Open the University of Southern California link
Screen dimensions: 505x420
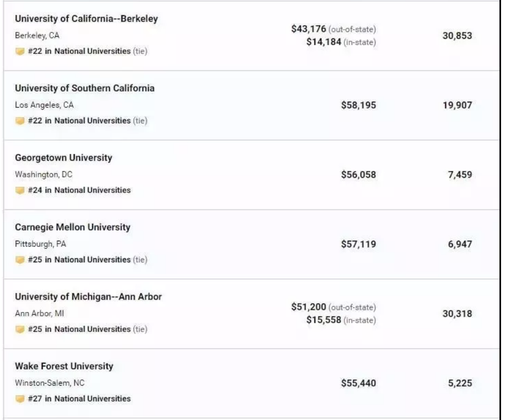[84, 88]
